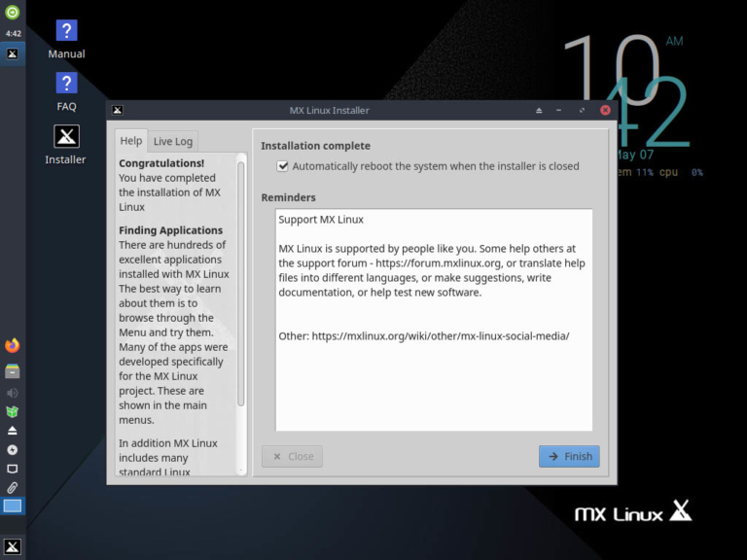Open the green package updater icon
This screenshot has width=747, height=560.
point(13,411)
